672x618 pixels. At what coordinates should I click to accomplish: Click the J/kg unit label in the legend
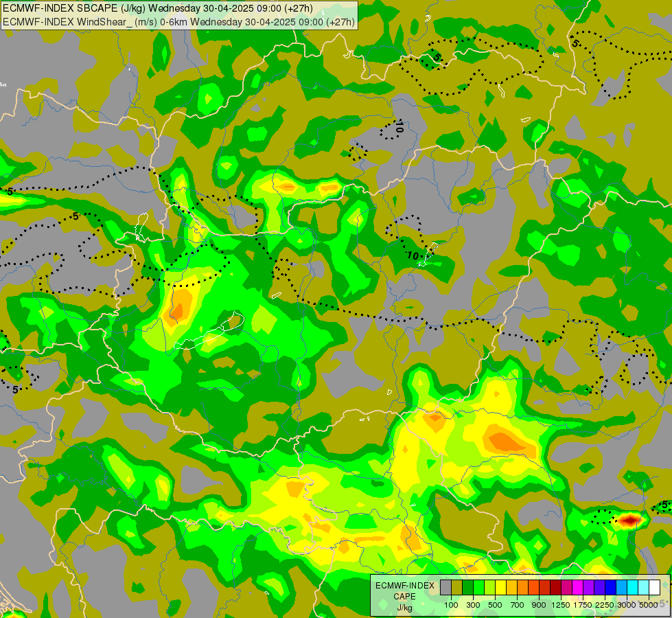[404, 608]
